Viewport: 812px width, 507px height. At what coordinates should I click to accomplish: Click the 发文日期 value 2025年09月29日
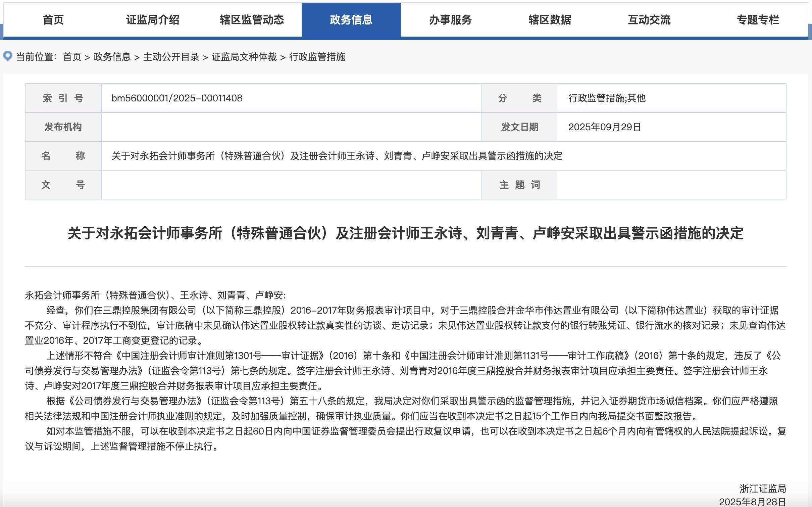click(605, 127)
